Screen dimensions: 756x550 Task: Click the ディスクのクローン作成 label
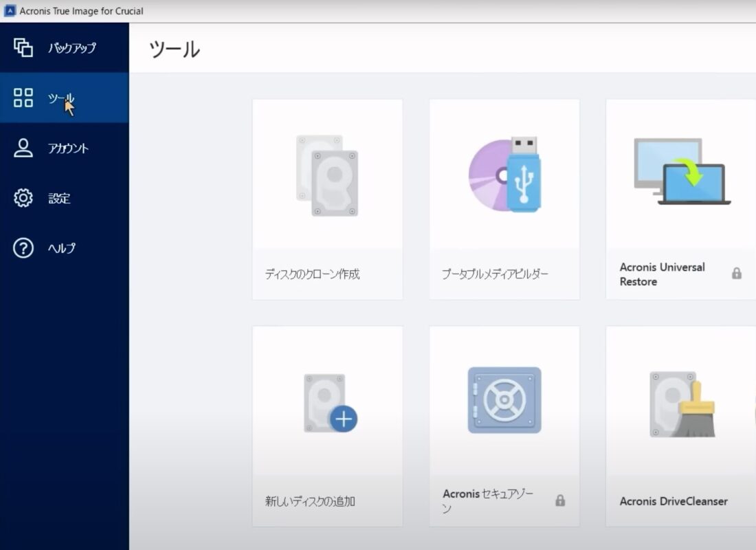(x=312, y=274)
